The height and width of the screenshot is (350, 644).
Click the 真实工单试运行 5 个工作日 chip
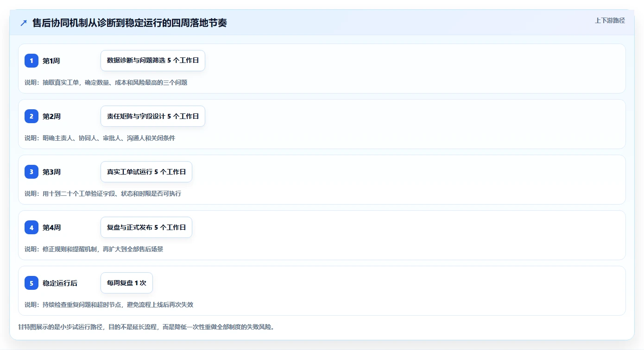pos(146,172)
